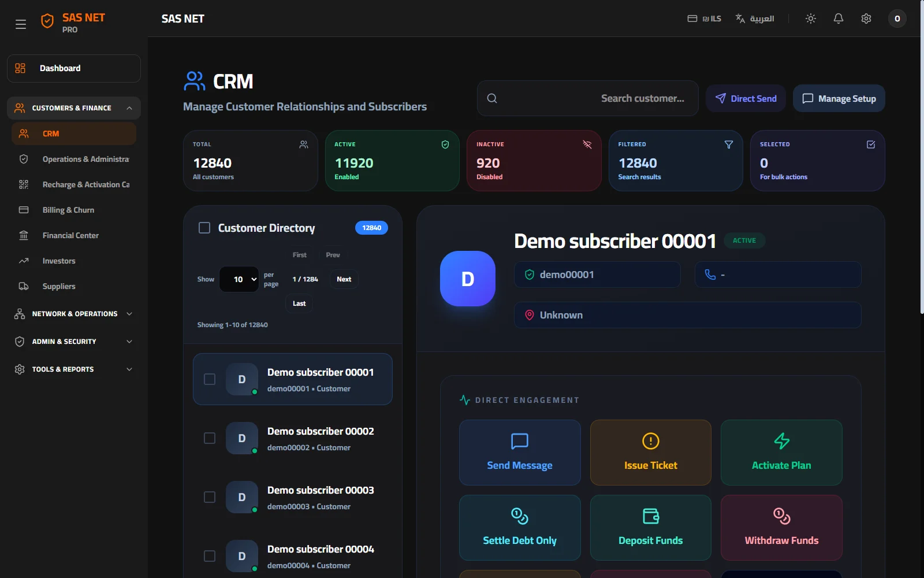
Task: Click Send Message action
Action: [x=520, y=453]
